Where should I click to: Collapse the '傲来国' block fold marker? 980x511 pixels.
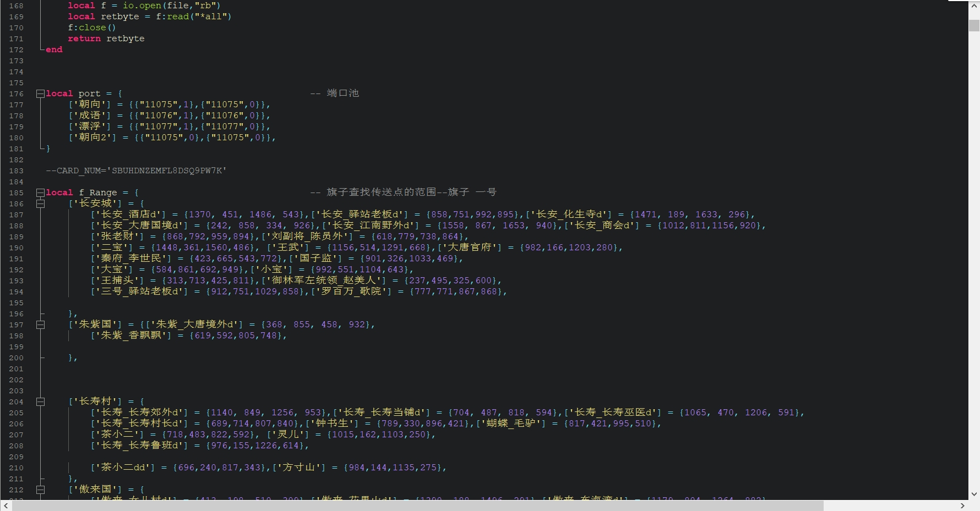[x=40, y=490]
